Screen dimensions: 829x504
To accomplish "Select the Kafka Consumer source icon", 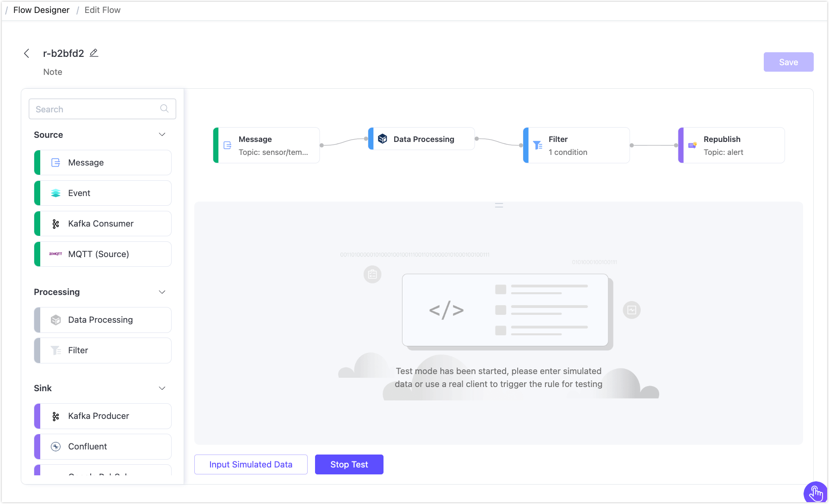I will pyautogui.click(x=56, y=224).
